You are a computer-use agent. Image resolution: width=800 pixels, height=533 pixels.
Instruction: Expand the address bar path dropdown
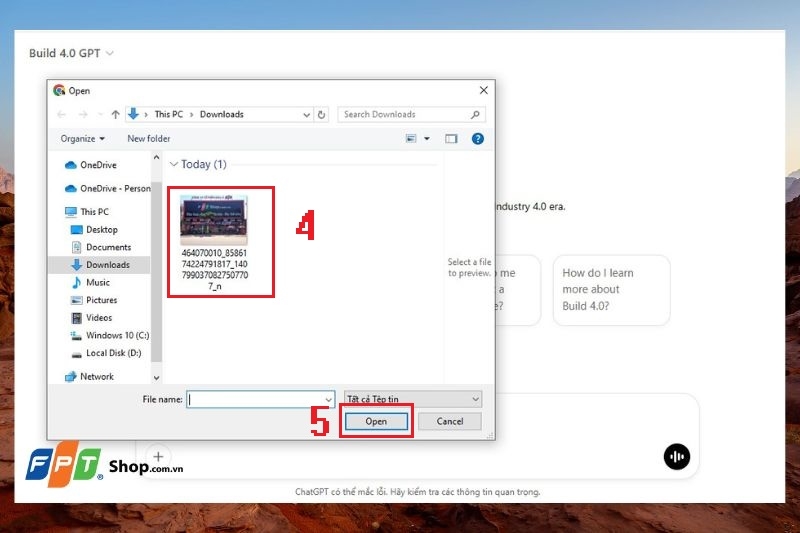click(306, 115)
